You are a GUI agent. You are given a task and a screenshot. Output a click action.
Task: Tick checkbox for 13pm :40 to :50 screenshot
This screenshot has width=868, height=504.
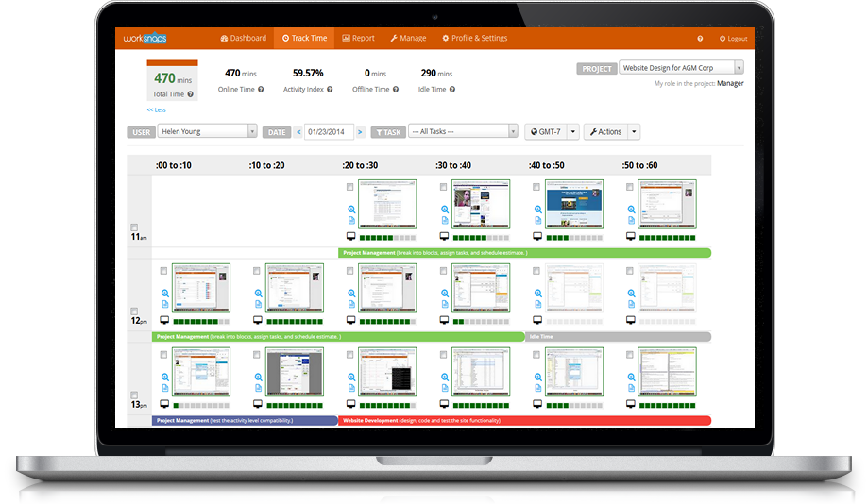[x=536, y=355]
